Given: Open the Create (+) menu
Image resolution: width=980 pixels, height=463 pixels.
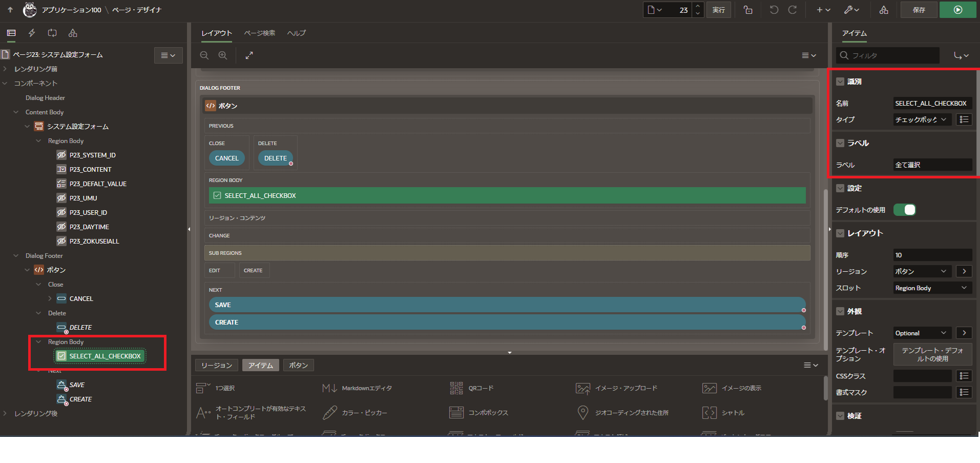Looking at the screenshot, I should click(x=823, y=10).
